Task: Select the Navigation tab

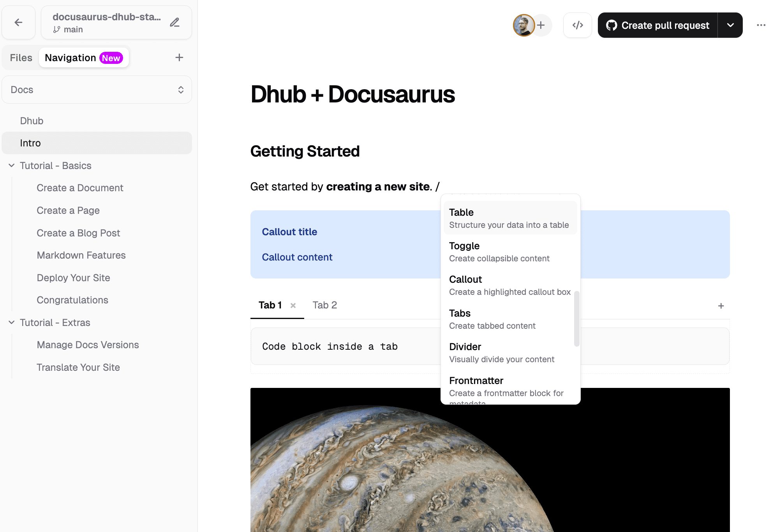Action: coord(84,58)
